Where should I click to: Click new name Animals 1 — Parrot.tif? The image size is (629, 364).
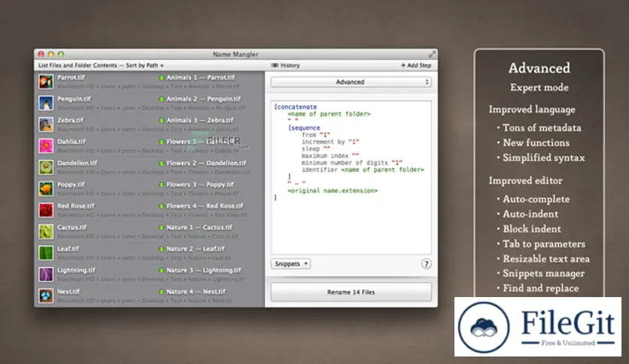[201, 77]
